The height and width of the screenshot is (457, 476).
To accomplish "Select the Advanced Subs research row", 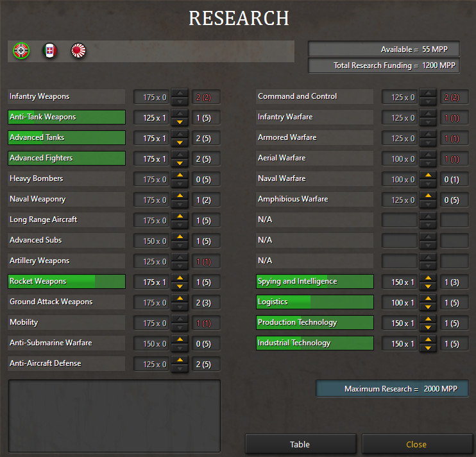I will click(67, 240).
